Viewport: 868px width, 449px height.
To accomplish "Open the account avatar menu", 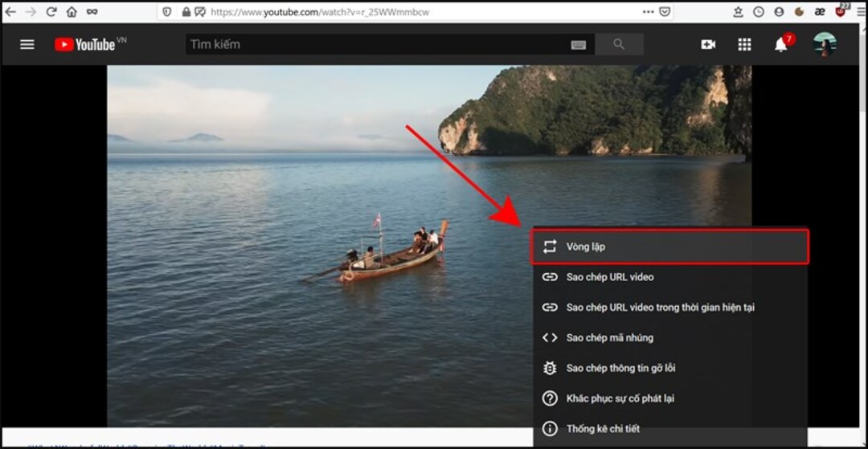I will (824, 44).
